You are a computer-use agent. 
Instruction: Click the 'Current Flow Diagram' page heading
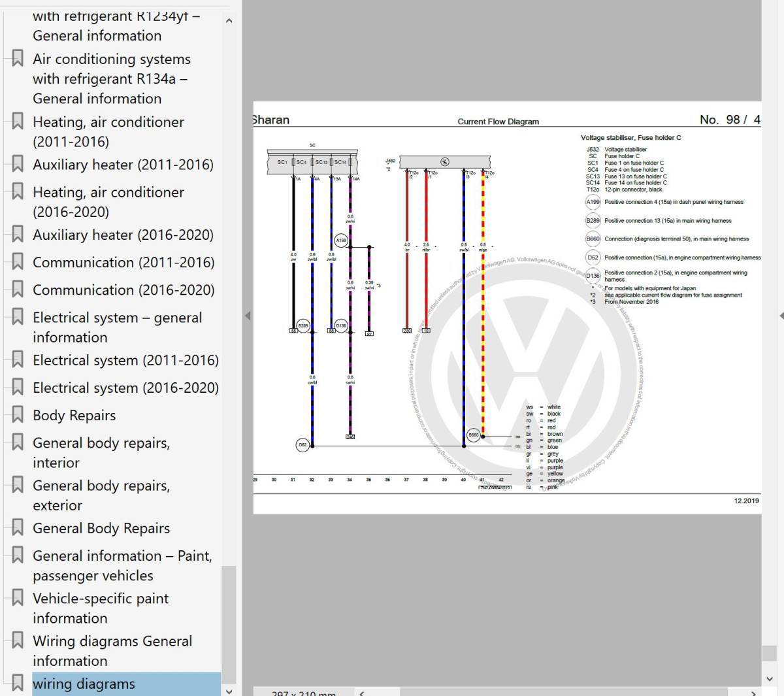click(498, 122)
